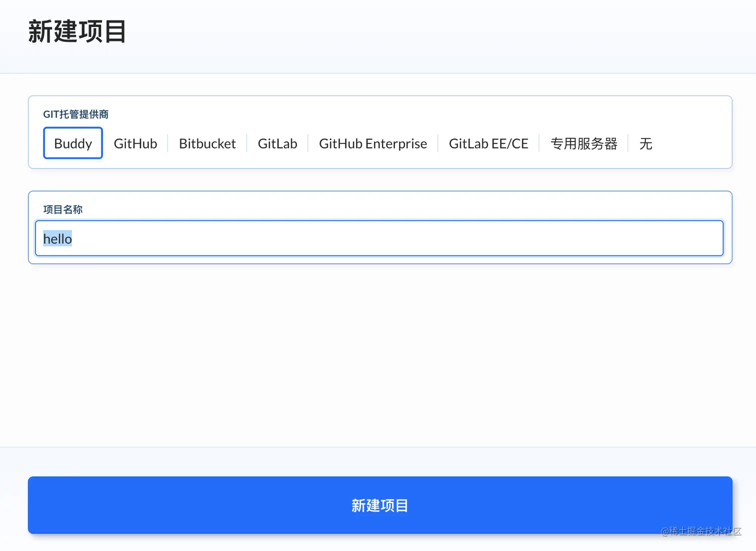Choose GitHub as the Git provider
Viewport: 756px width, 551px height.
(135, 143)
